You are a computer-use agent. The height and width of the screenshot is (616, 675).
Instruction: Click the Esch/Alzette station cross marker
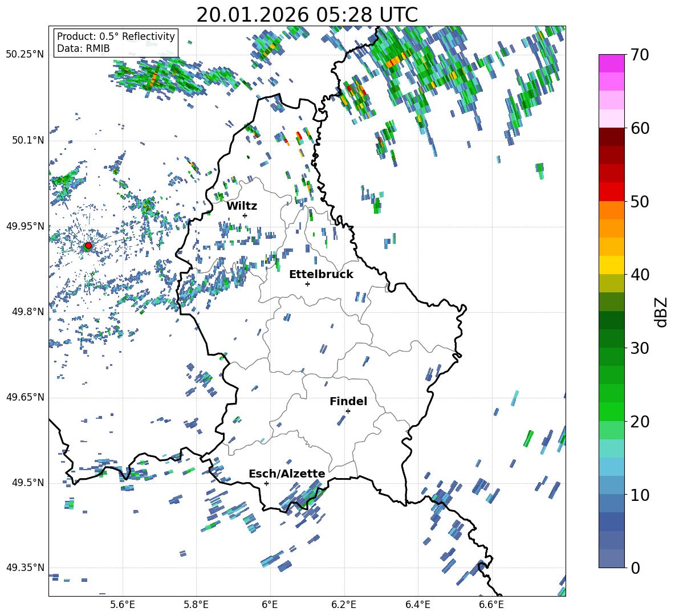pyautogui.click(x=266, y=483)
